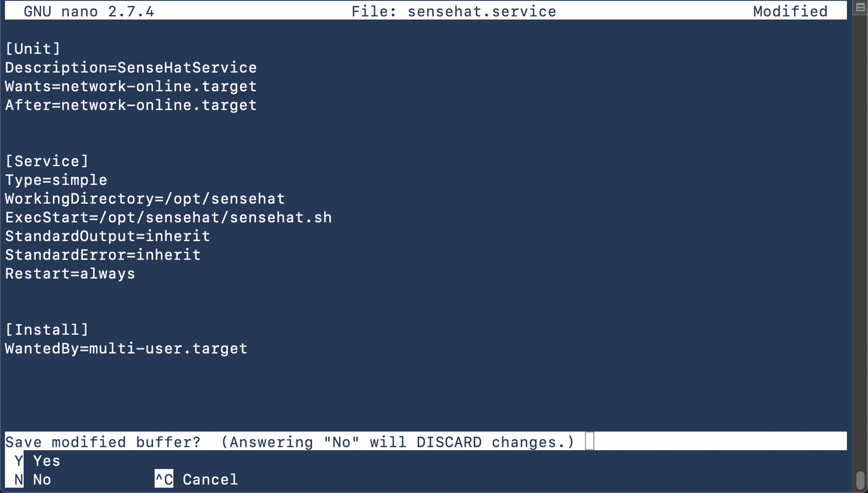Click the scrollbar thumb at bottom right
868x493 pixels.
[x=860, y=480]
